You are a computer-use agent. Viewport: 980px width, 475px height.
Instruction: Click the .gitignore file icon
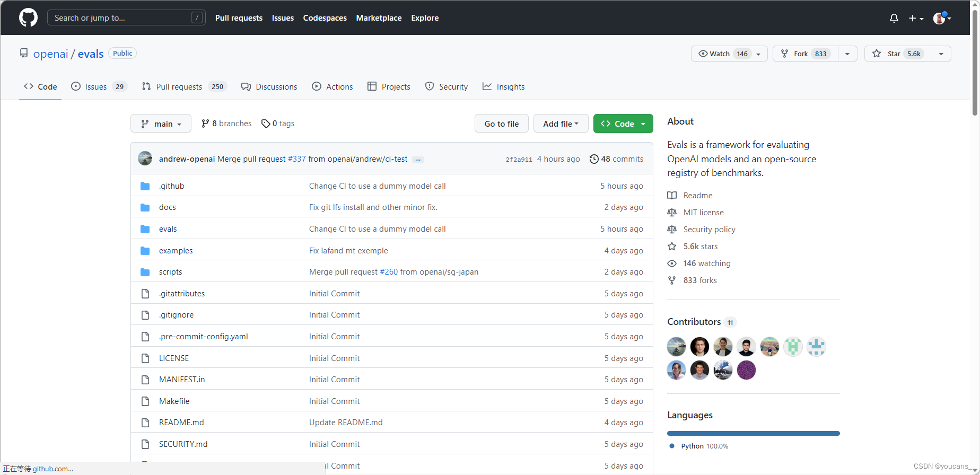click(145, 315)
